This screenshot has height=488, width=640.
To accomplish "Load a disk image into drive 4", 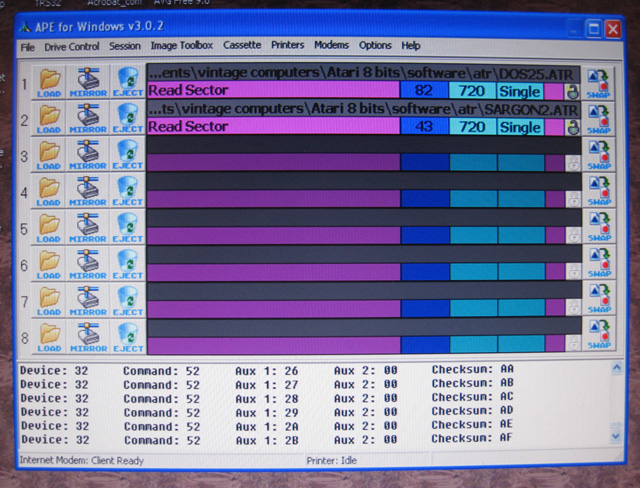I will point(49,192).
